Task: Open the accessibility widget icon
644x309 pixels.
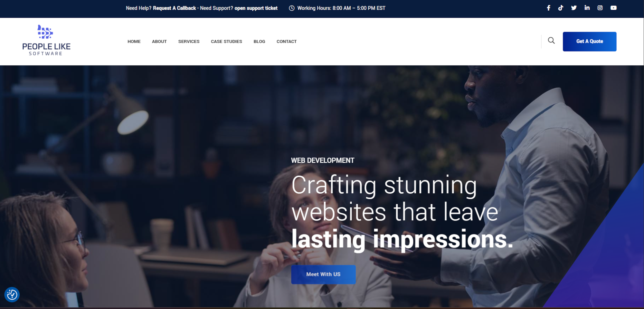Action: tap(12, 295)
